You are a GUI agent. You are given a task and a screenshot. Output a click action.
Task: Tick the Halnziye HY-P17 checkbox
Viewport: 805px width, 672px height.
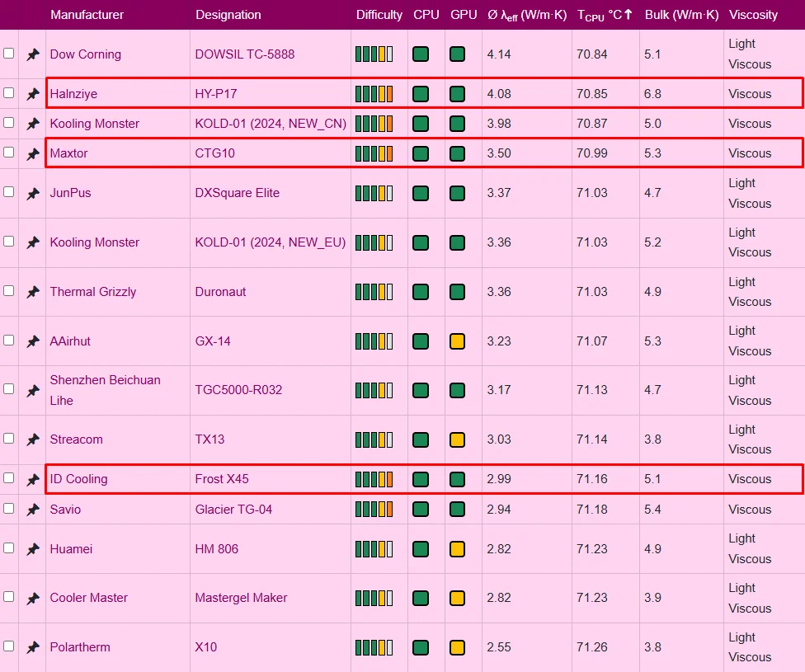click(x=9, y=92)
